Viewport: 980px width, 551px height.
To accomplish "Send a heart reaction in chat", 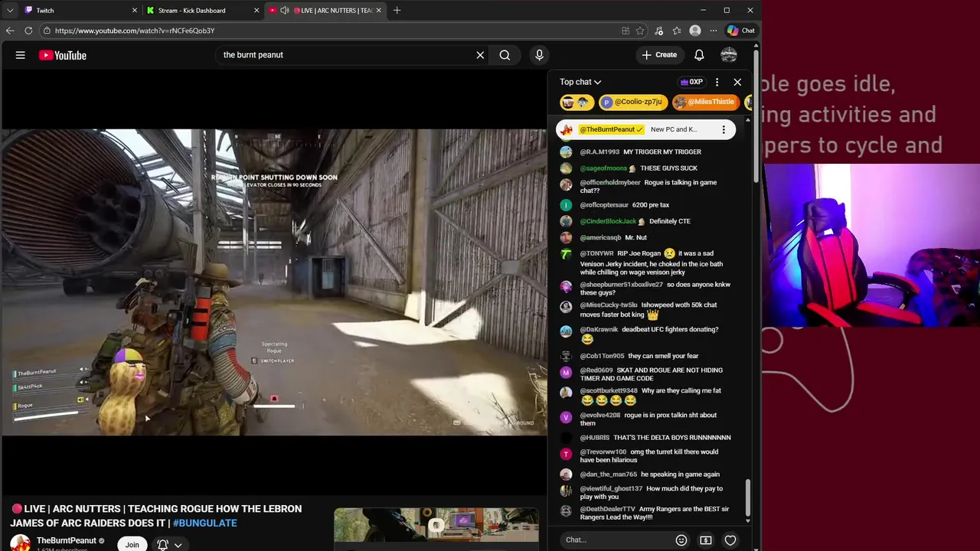I will point(730,540).
